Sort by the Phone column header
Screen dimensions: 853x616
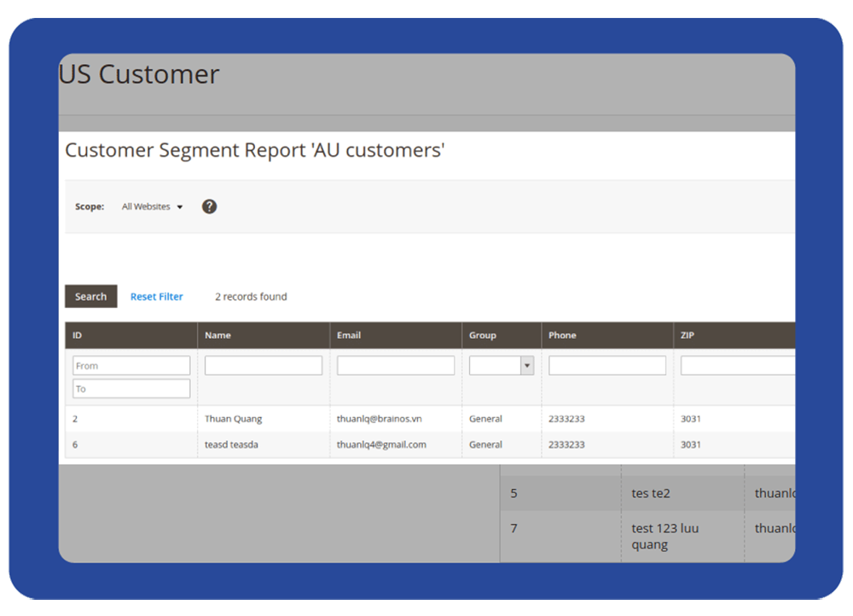click(562, 335)
